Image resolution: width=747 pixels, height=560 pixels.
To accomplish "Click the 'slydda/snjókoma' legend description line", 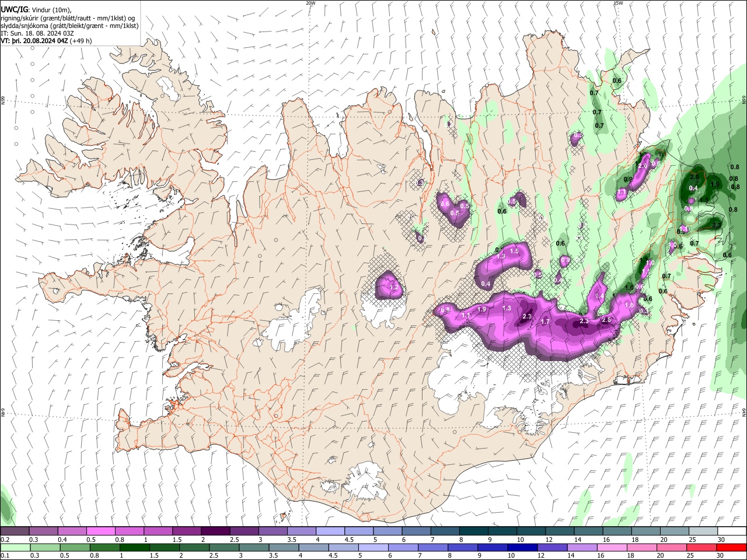I will coord(69,26).
